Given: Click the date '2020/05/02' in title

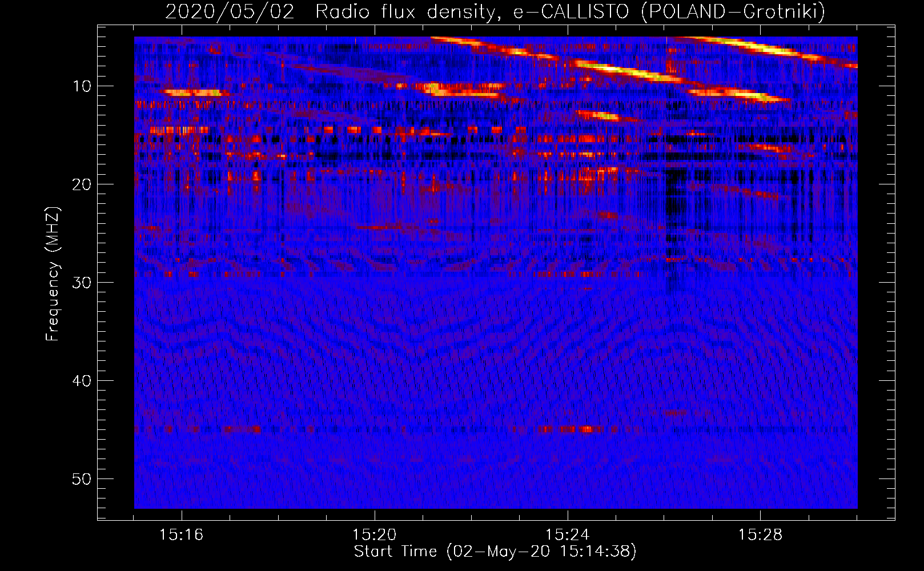Looking at the screenshot, I should point(230,11).
